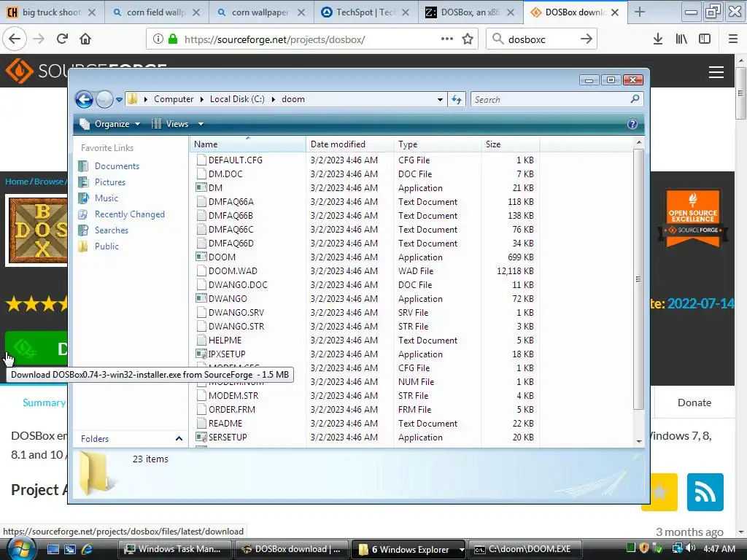This screenshot has height=560, width=747.
Task: Click Local Disk (C:) breadcrumb
Action: (237, 99)
